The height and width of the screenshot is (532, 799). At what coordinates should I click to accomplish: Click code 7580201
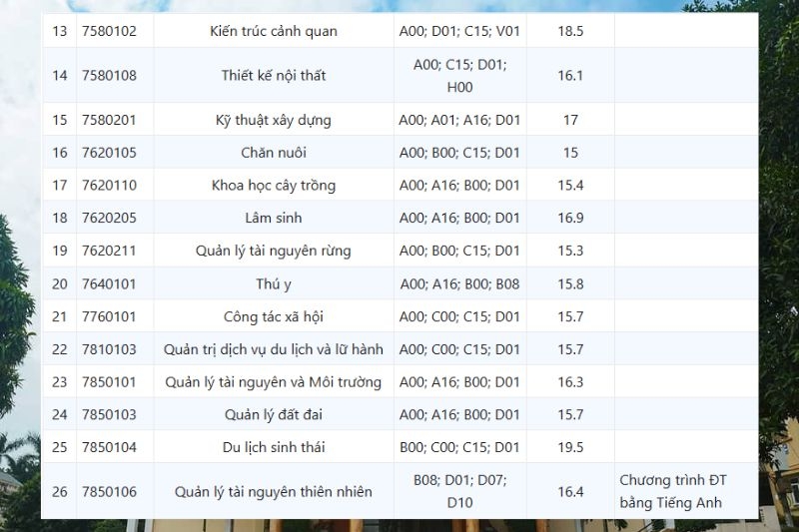(109, 120)
